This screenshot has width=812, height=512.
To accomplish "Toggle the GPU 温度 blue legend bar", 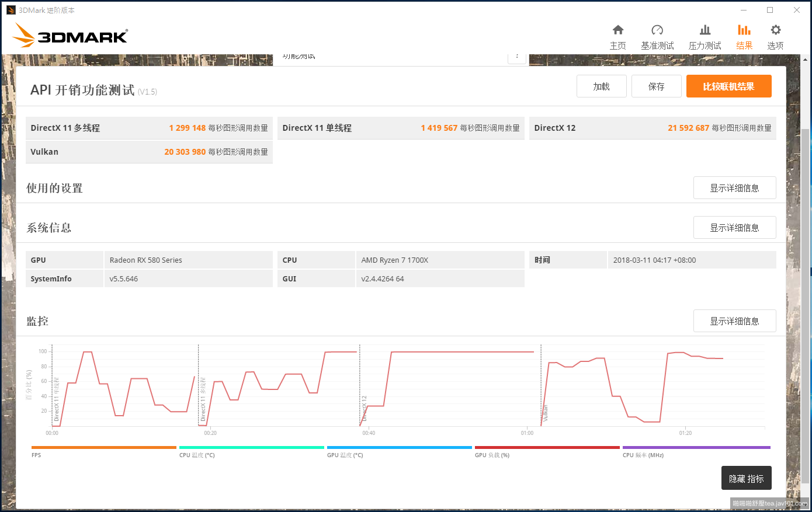I will click(x=400, y=448).
